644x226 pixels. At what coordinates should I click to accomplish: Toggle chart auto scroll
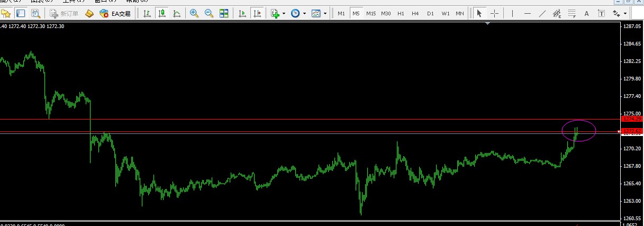pos(242,13)
